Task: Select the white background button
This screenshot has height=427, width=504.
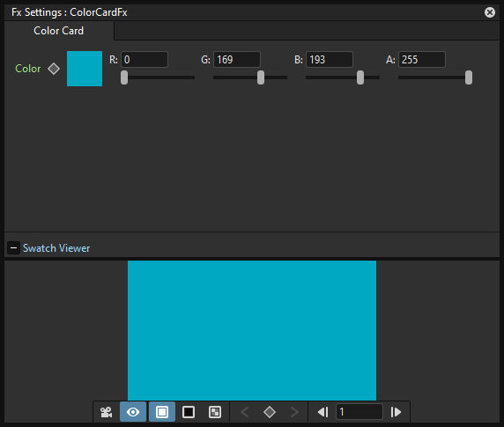Action: click(x=162, y=412)
